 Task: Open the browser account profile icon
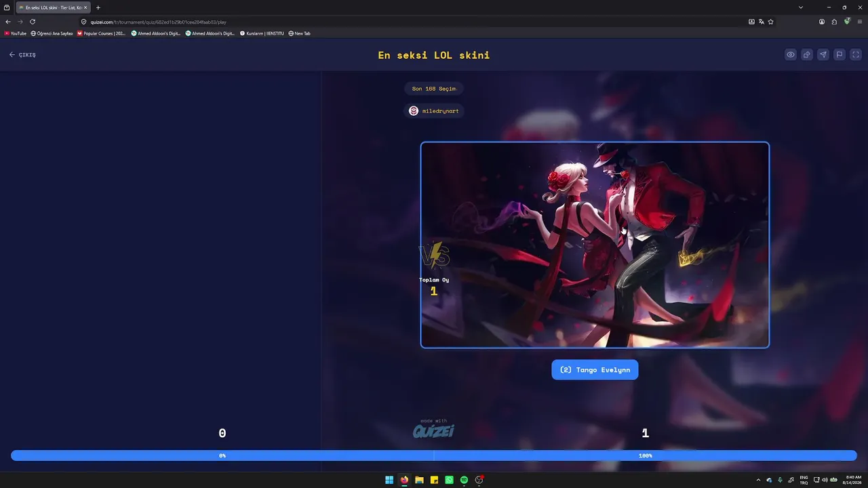822,22
